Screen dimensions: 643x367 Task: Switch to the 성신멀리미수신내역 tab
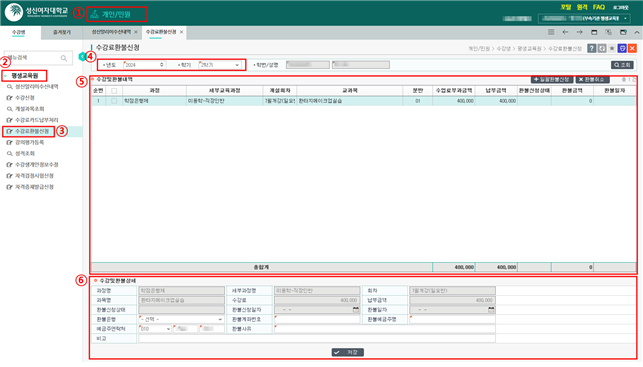click(x=111, y=32)
